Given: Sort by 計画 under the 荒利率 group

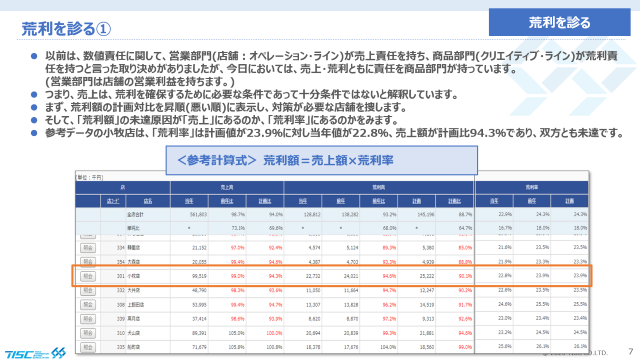Looking at the screenshot, I should (x=569, y=201).
